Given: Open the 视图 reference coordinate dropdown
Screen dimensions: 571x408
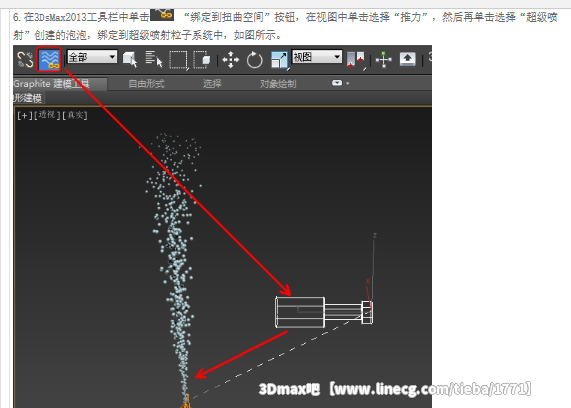Looking at the screenshot, I should click(x=317, y=57).
